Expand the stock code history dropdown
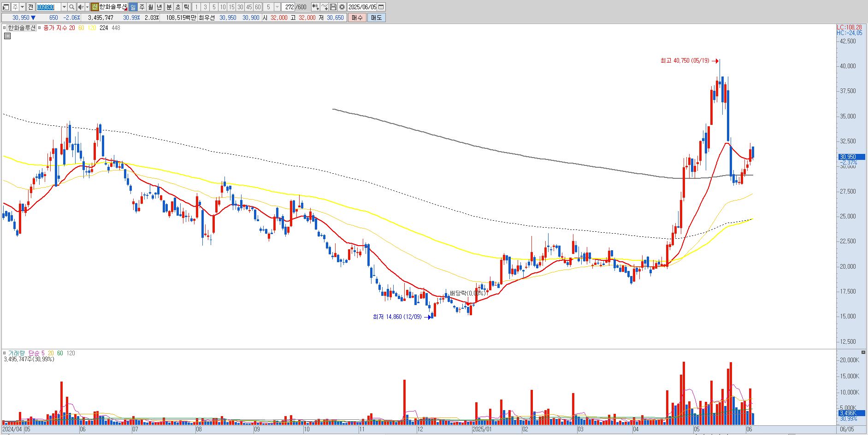The width and height of the screenshot is (868, 435). click(64, 7)
